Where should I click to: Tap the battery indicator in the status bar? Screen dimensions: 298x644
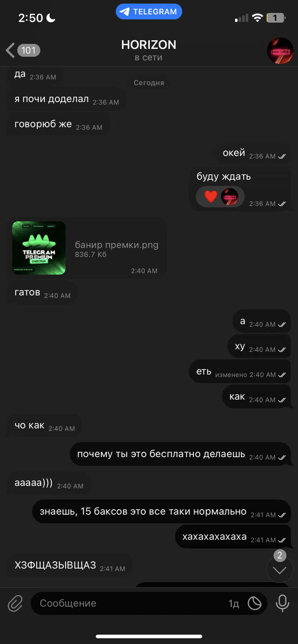pyautogui.click(x=276, y=18)
